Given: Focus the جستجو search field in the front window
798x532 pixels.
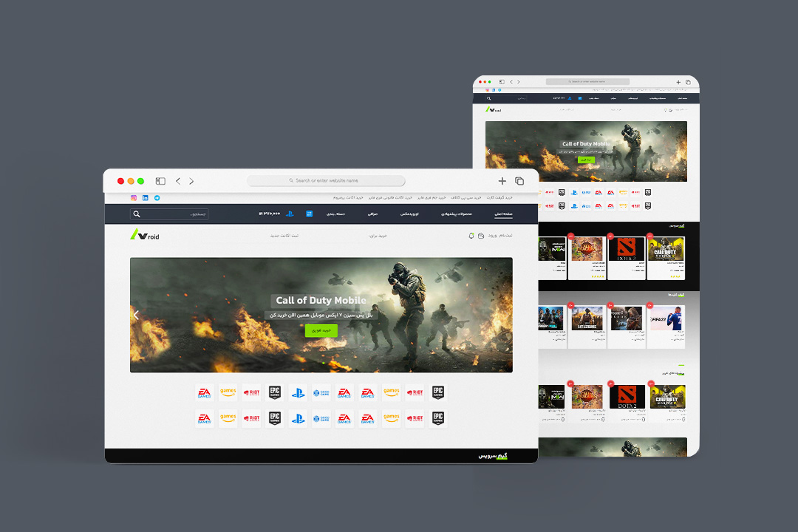Looking at the screenshot, I should click(x=169, y=214).
